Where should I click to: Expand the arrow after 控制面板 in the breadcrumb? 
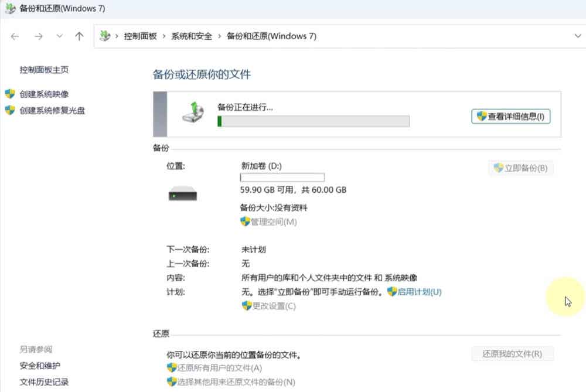point(164,36)
